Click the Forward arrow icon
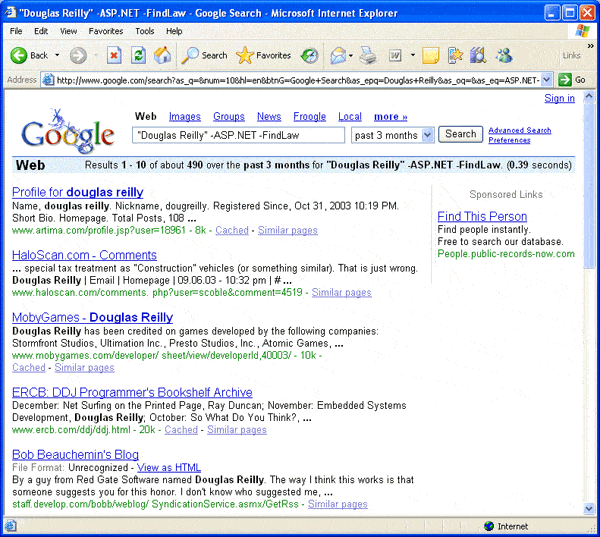The width and height of the screenshot is (600, 537). [x=78, y=56]
